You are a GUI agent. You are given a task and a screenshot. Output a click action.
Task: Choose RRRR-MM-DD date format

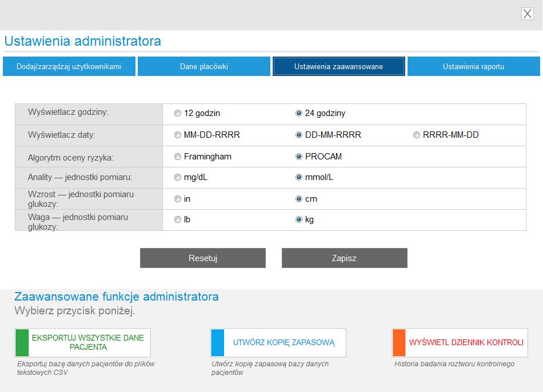pos(417,135)
